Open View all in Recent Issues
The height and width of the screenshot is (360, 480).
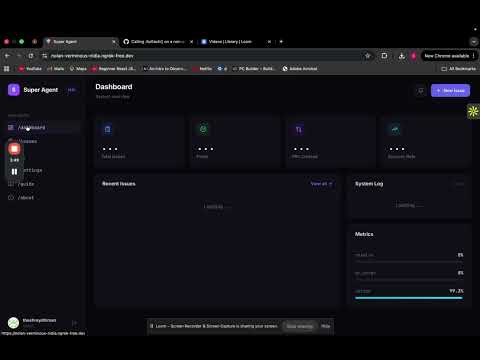pos(321,184)
